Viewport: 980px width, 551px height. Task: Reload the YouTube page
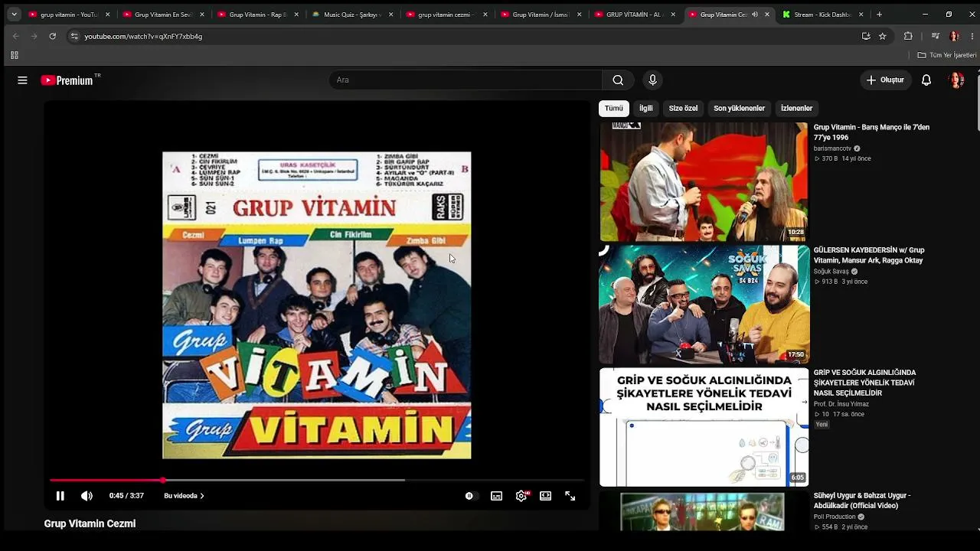pos(53,36)
